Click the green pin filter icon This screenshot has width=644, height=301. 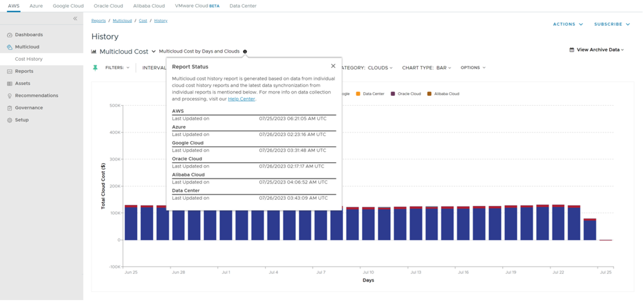click(95, 68)
